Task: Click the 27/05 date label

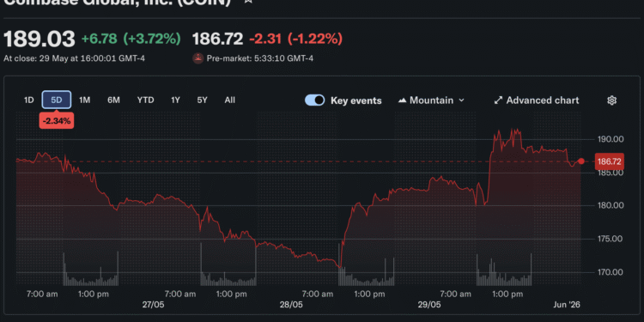Action: [x=153, y=305]
